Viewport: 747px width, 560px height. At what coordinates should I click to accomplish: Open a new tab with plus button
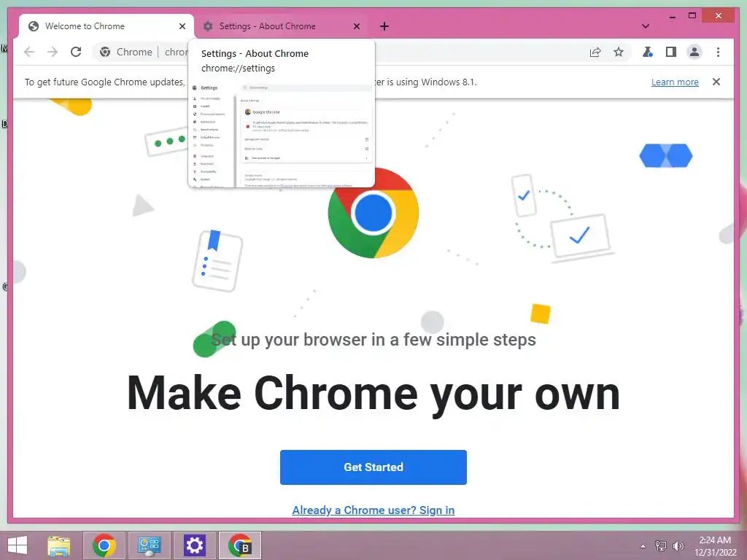tap(384, 26)
